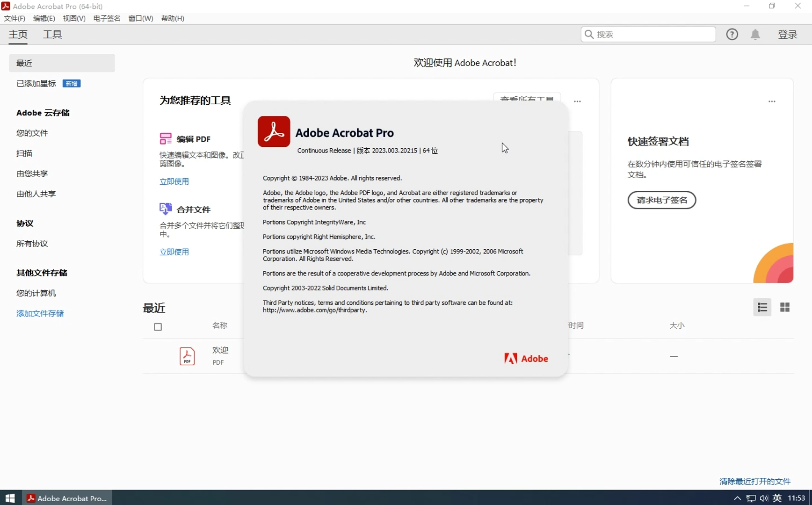Click the 欢迎 PDF file icon

point(187,356)
